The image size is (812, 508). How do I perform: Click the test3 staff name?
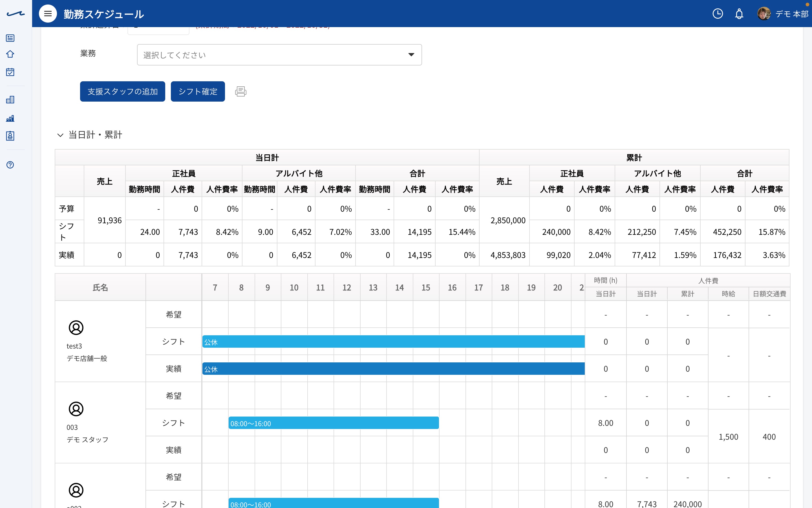(74, 346)
